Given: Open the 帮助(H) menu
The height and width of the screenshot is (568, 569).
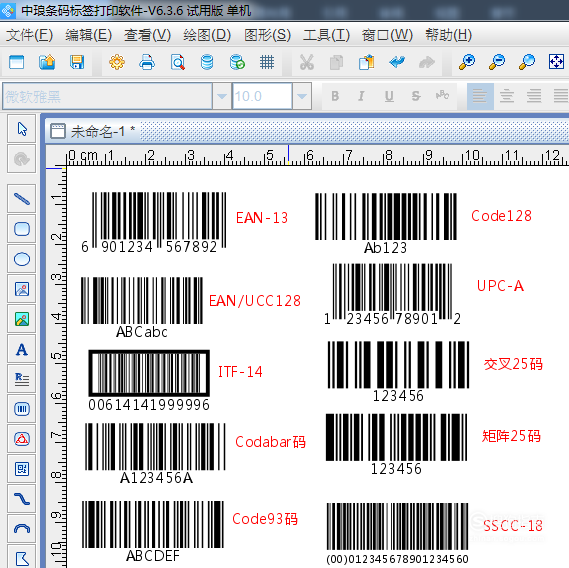Looking at the screenshot, I should click(x=449, y=35).
